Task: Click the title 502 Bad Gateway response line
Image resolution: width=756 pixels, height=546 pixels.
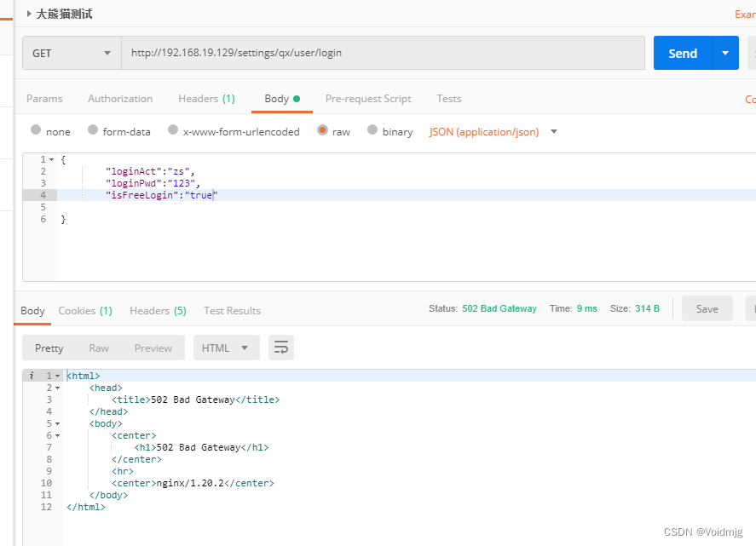Action: pyautogui.click(x=195, y=399)
